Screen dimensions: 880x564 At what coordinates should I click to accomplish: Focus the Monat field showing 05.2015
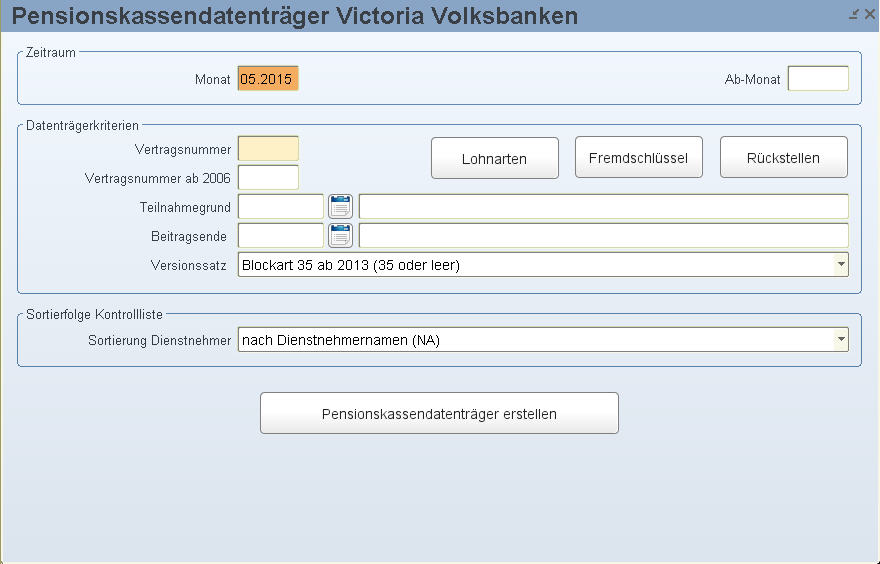[268, 79]
